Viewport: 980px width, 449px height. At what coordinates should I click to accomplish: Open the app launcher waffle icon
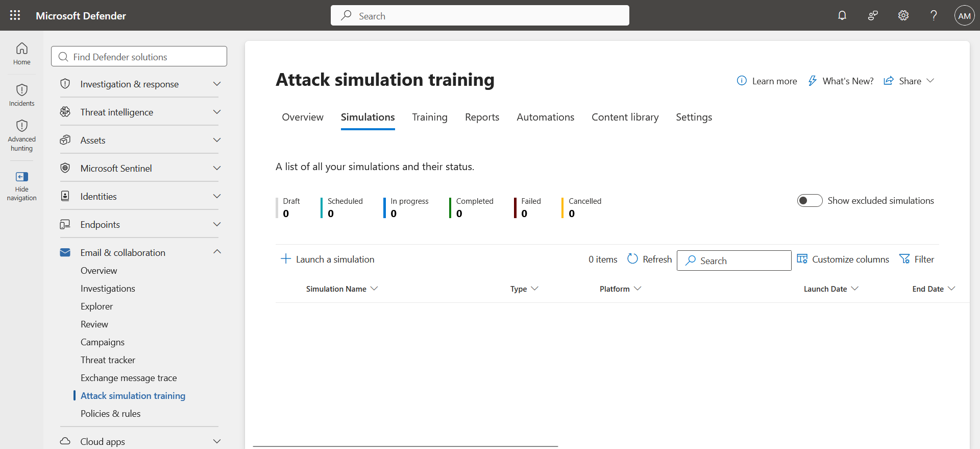coord(15,15)
